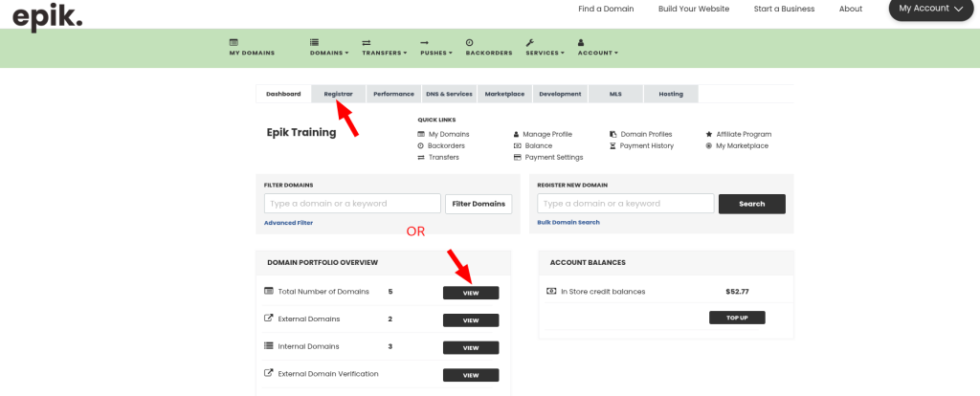Open Manage Profile quick link
This screenshot has width=980, height=396.
547,134
